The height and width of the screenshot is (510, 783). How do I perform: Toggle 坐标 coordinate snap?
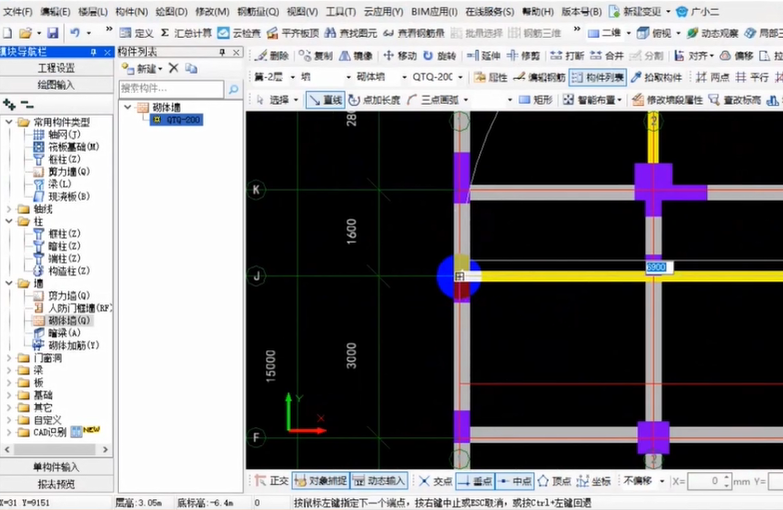point(594,481)
